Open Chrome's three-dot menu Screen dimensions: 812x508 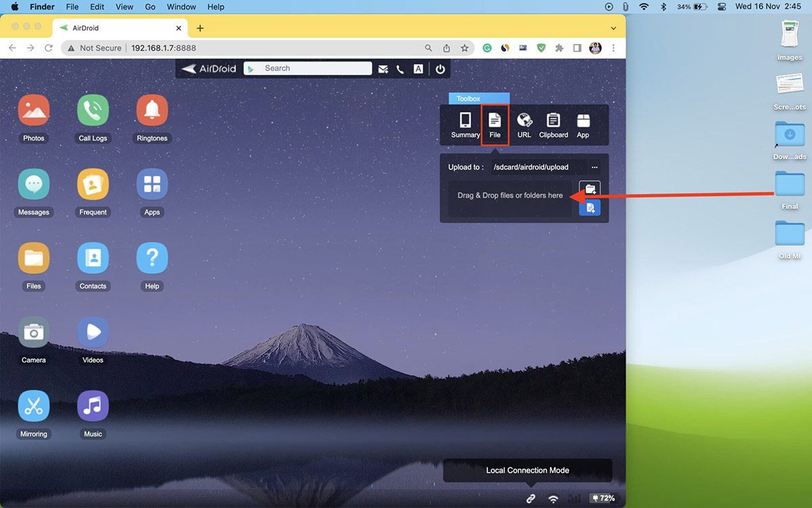click(614, 48)
